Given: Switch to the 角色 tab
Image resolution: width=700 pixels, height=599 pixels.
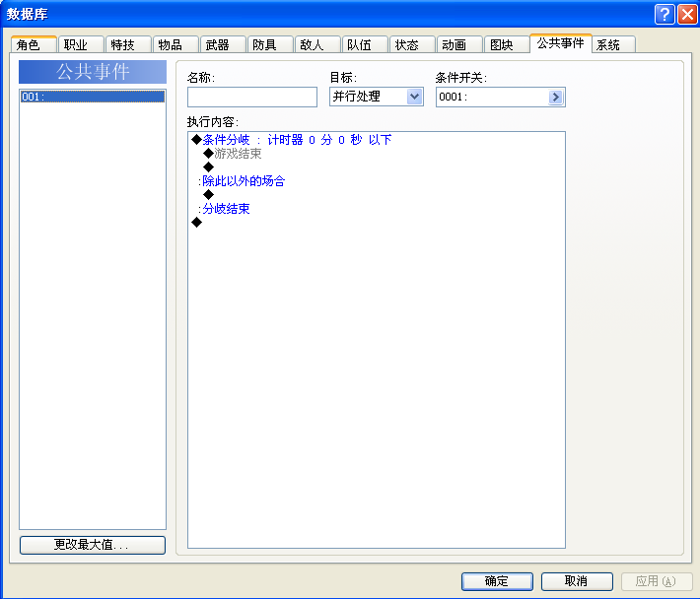Looking at the screenshot, I should tap(34, 44).
